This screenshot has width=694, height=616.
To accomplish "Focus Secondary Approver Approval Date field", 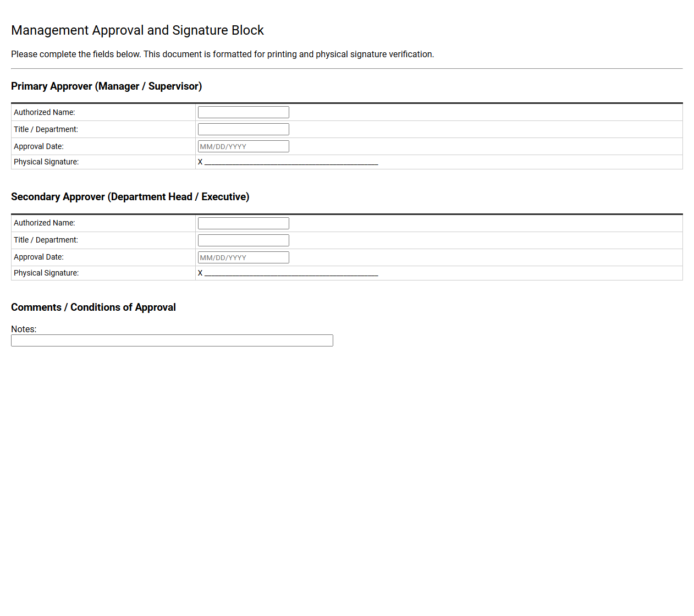I will (244, 257).
